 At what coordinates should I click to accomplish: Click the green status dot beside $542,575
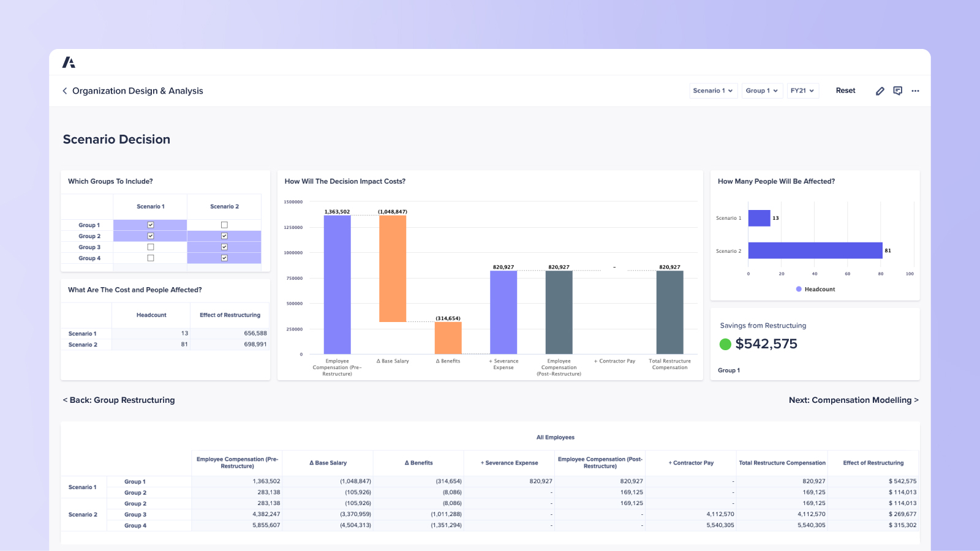point(726,344)
